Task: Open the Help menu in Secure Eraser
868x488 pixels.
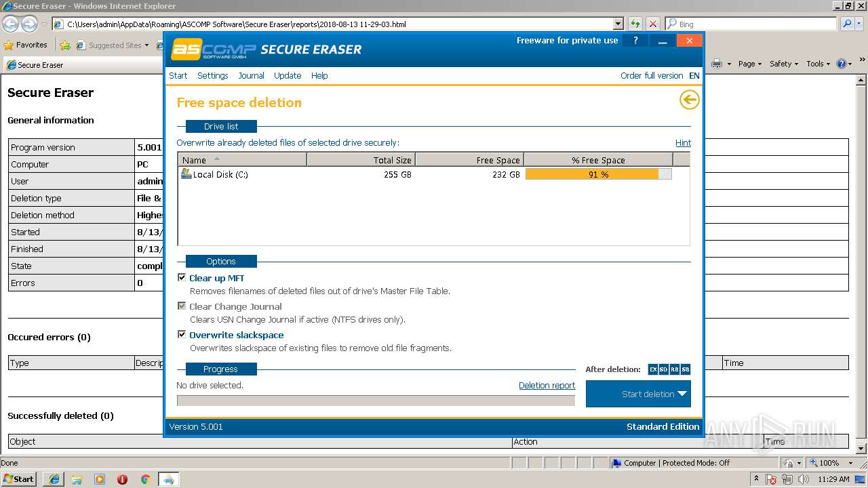Action: 319,75
